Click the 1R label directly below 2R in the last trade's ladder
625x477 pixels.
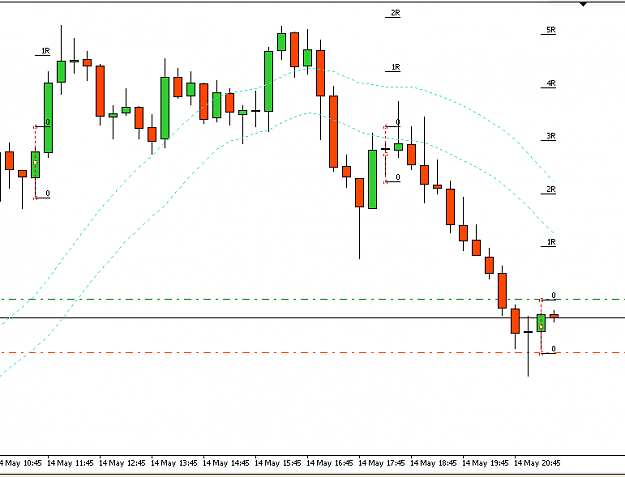[550, 242]
